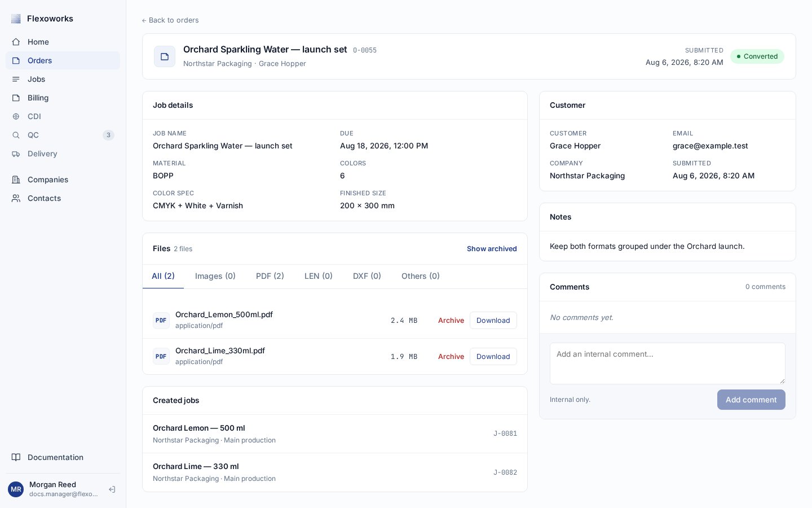Download Orchard_Lemon_500ml.pdf
812x508 pixels.
[493, 320]
